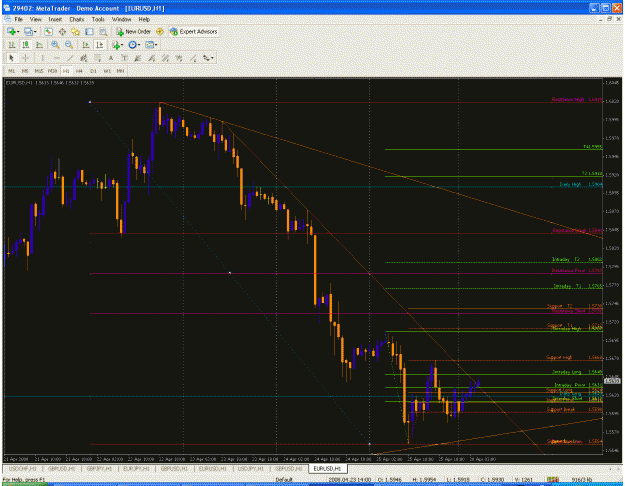Viewport: 625px width, 486px height.
Task: Click the chart time scale axis
Action: [x=303, y=459]
